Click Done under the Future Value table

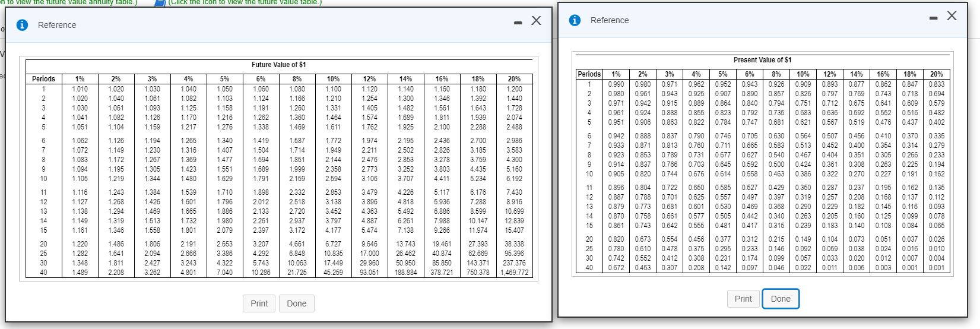[x=297, y=303]
